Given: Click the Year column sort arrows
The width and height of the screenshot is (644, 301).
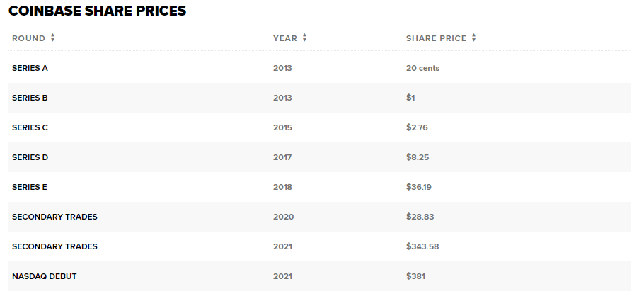Looking at the screenshot, I should pyautogui.click(x=304, y=38).
